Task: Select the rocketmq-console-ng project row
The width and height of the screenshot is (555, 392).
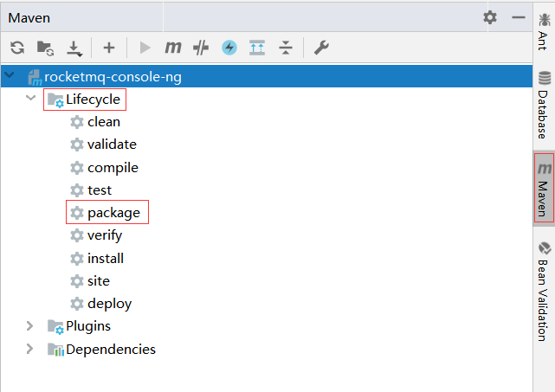Action: click(x=267, y=76)
